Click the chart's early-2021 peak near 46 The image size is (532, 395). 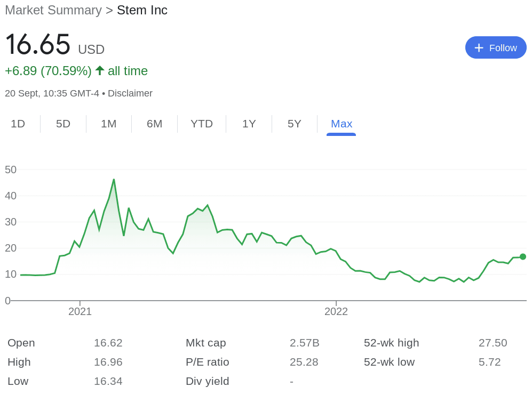(x=114, y=180)
